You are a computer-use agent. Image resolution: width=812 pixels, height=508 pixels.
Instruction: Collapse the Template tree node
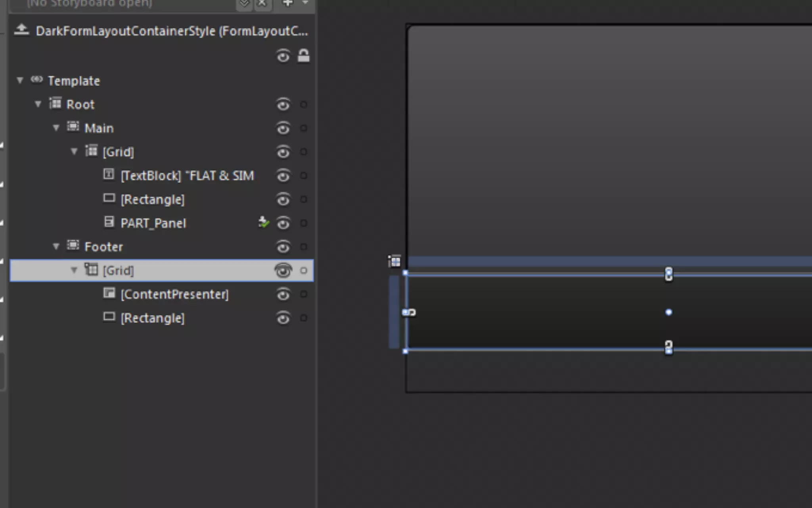click(20, 81)
